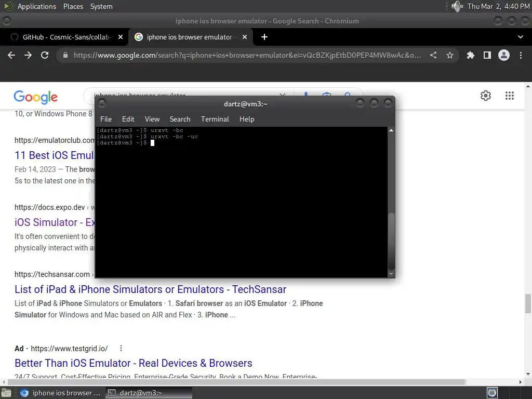Click docs.expo.dev URL text

[49, 207]
